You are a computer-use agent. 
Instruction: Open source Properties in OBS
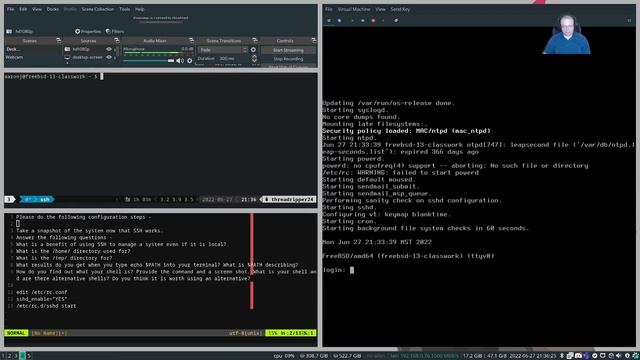pyautogui.click(x=88, y=31)
